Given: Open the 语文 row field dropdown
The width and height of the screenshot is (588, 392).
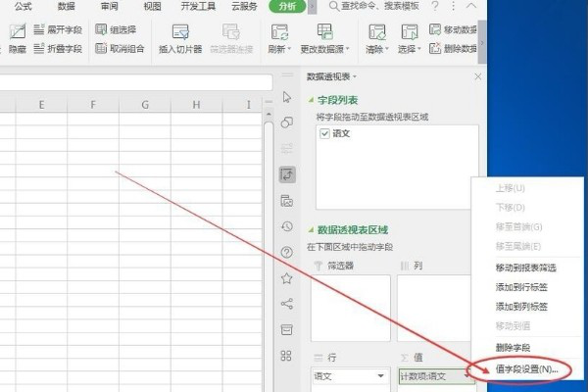Looking at the screenshot, I should (380, 376).
